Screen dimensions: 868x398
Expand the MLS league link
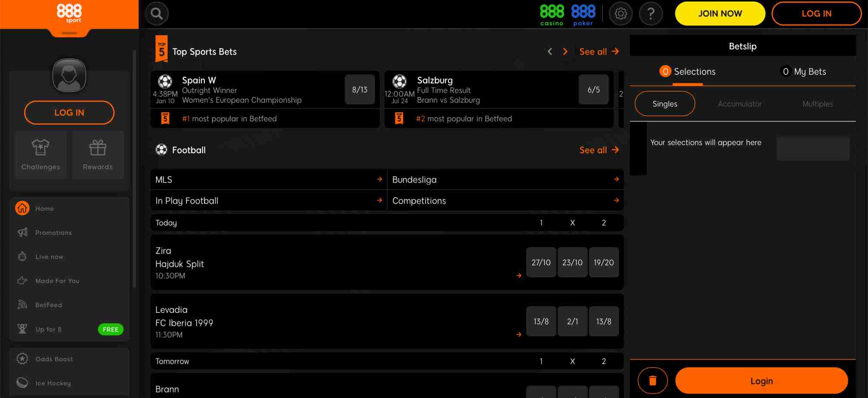[x=268, y=179]
